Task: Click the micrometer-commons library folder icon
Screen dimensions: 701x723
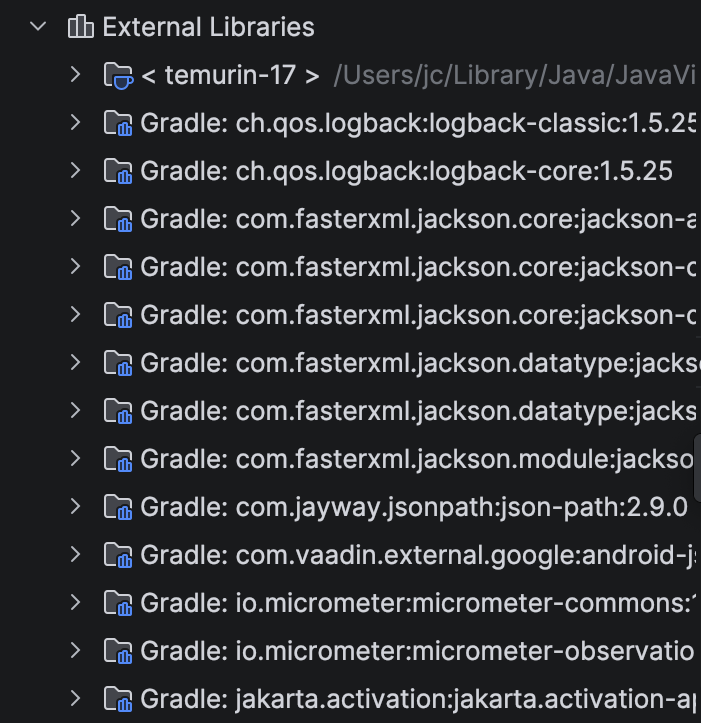Action: 118,603
